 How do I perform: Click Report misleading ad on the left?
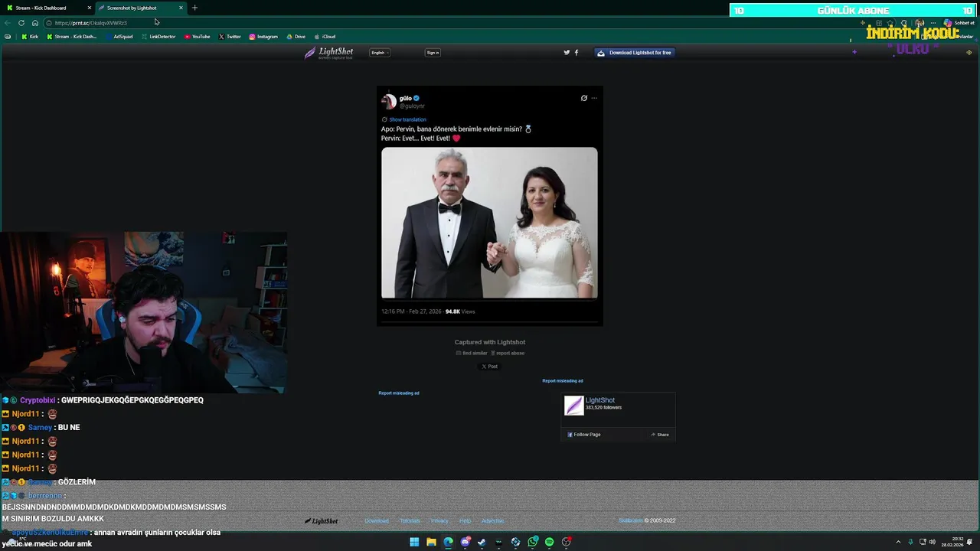point(399,393)
